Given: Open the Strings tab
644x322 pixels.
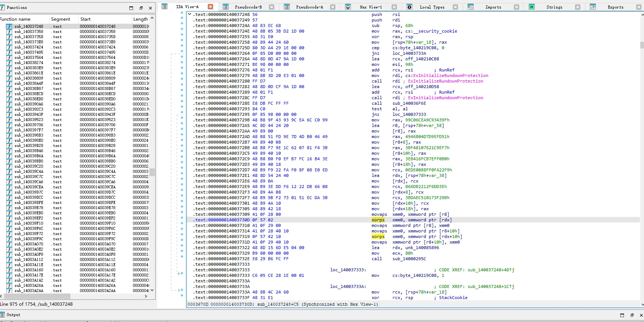Looking at the screenshot, I should pos(554,7).
